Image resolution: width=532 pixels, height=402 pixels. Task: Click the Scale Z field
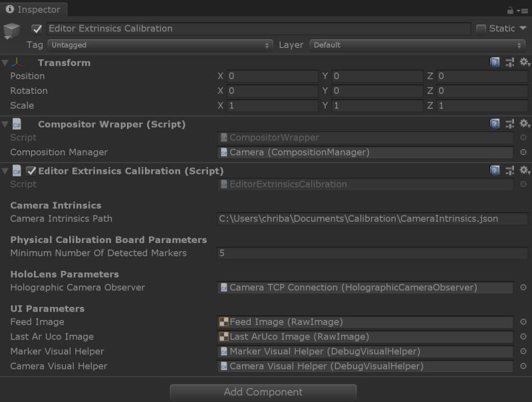point(482,106)
